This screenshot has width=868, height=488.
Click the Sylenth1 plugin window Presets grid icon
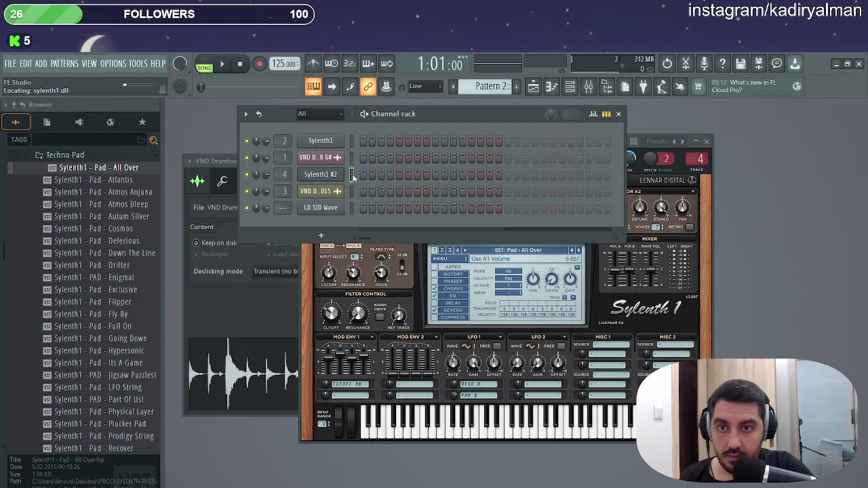633,141
